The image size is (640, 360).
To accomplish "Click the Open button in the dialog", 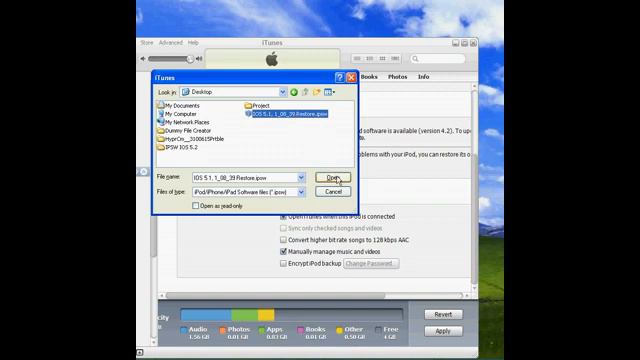I will click(x=333, y=178).
